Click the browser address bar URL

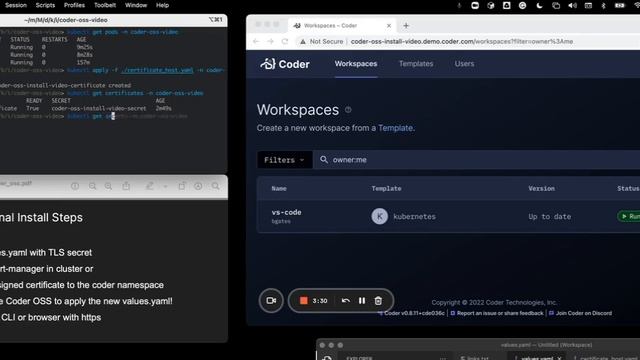(462, 41)
